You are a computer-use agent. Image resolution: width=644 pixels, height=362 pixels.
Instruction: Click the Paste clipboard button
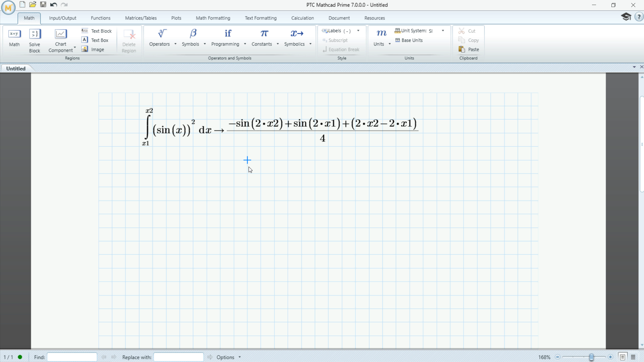click(469, 50)
